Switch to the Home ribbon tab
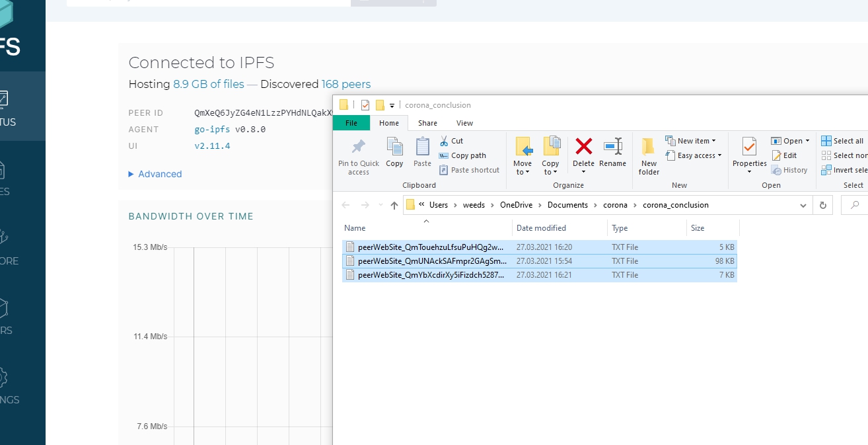868x445 pixels. 389,123
